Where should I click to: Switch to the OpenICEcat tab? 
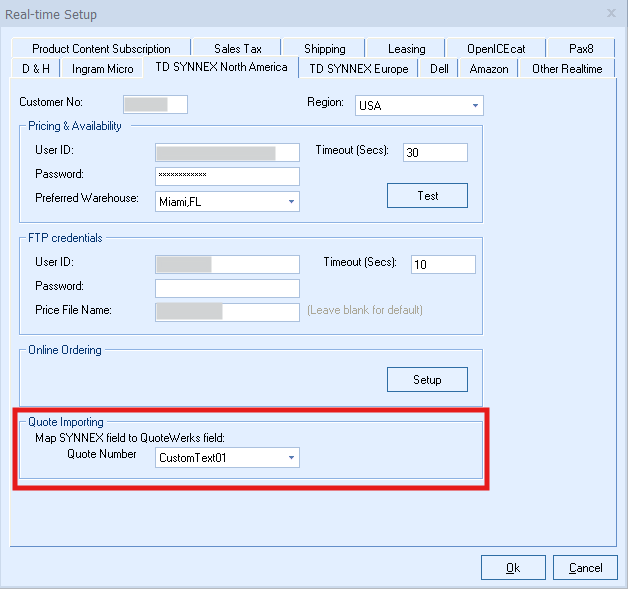coord(495,48)
